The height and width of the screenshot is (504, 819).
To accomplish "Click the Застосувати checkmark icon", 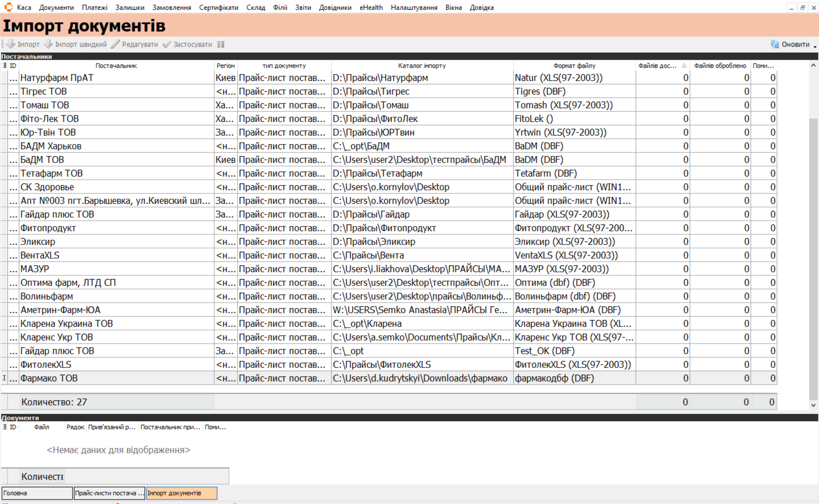I will click(x=167, y=44).
